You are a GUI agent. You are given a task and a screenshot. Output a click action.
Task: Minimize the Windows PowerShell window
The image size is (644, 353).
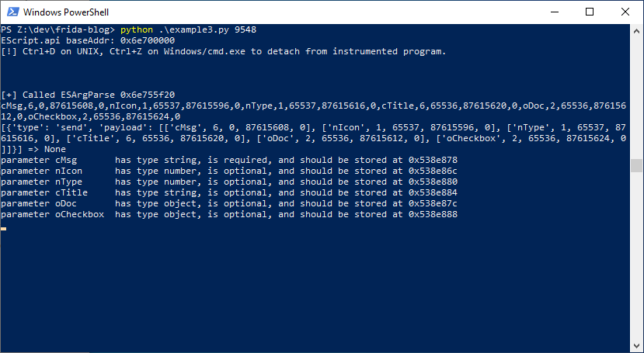click(555, 12)
